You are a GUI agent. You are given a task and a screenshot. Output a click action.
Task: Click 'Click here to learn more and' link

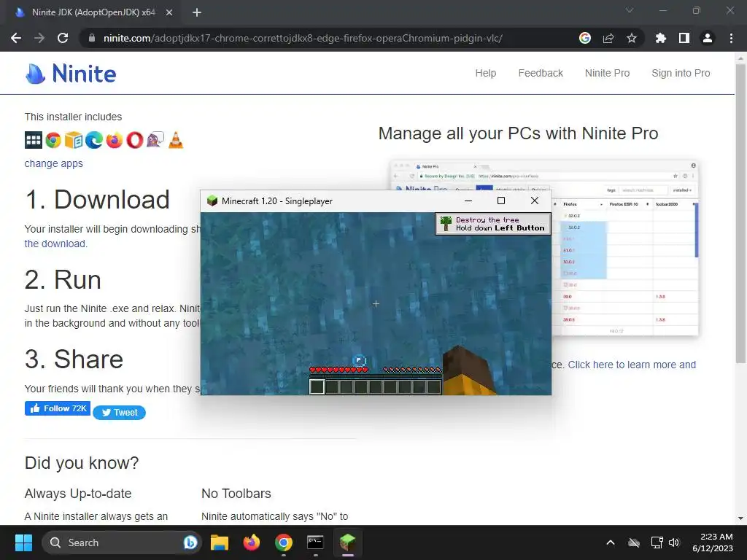(632, 365)
